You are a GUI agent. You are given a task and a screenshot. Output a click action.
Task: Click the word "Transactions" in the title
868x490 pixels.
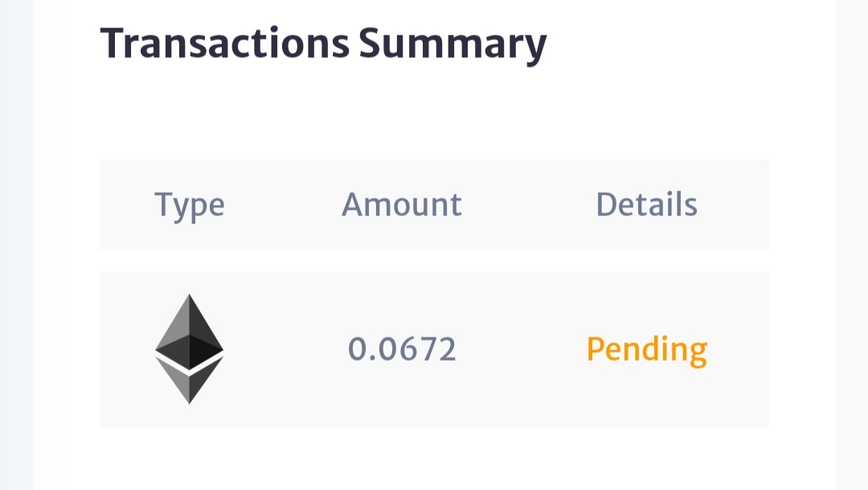click(x=225, y=44)
